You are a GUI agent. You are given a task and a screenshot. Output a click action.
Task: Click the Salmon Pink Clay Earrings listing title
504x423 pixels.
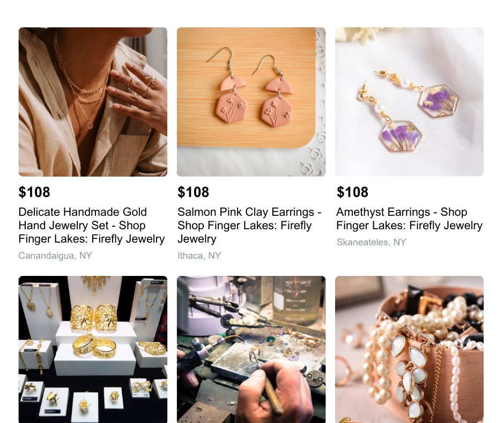click(249, 225)
